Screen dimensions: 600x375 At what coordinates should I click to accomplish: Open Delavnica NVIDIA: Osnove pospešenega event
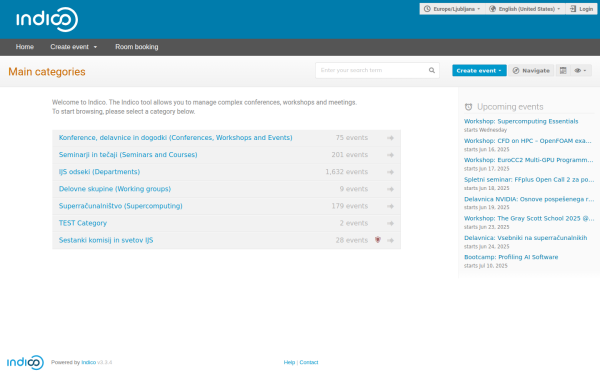point(529,199)
